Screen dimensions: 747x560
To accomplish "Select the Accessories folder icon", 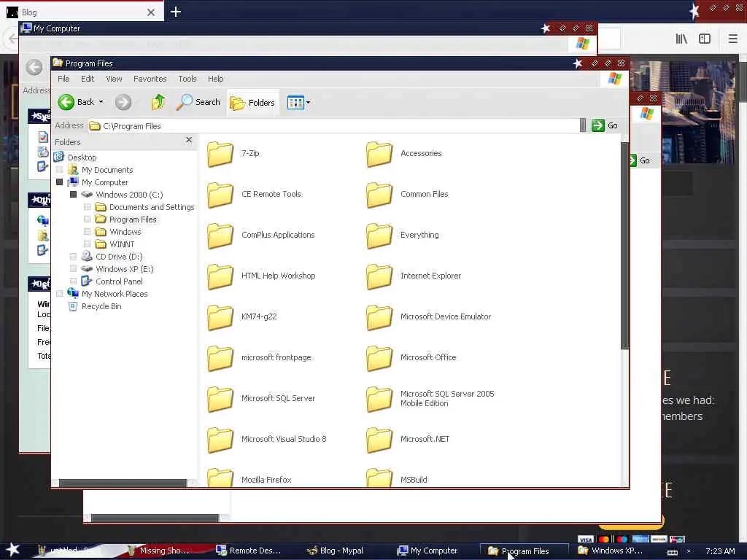I will (379, 154).
